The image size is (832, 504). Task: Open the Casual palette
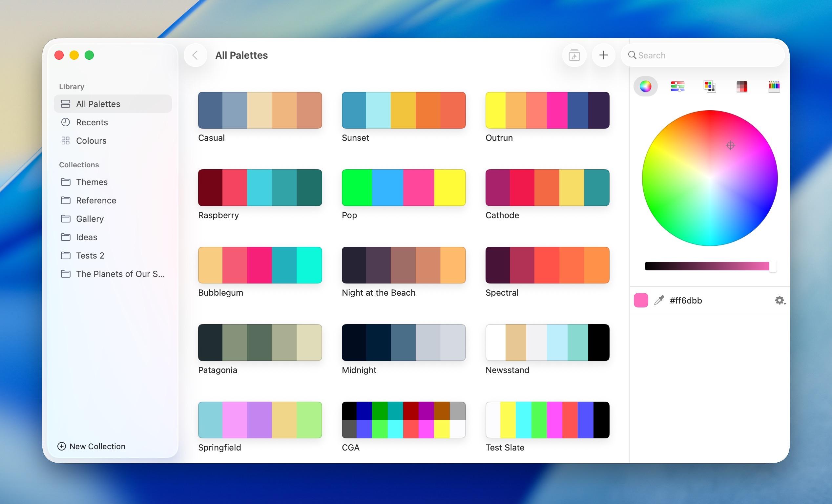pos(260,110)
